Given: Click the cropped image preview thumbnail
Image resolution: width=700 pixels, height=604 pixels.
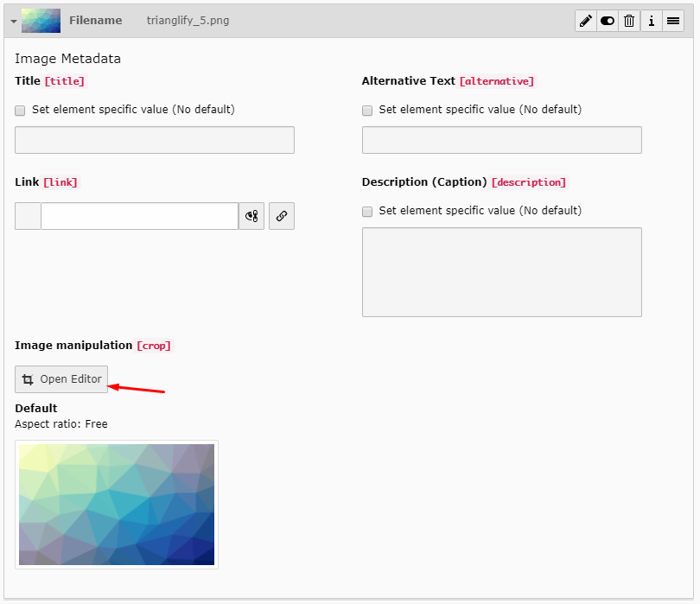Looking at the screenshot, I should 117,505.
